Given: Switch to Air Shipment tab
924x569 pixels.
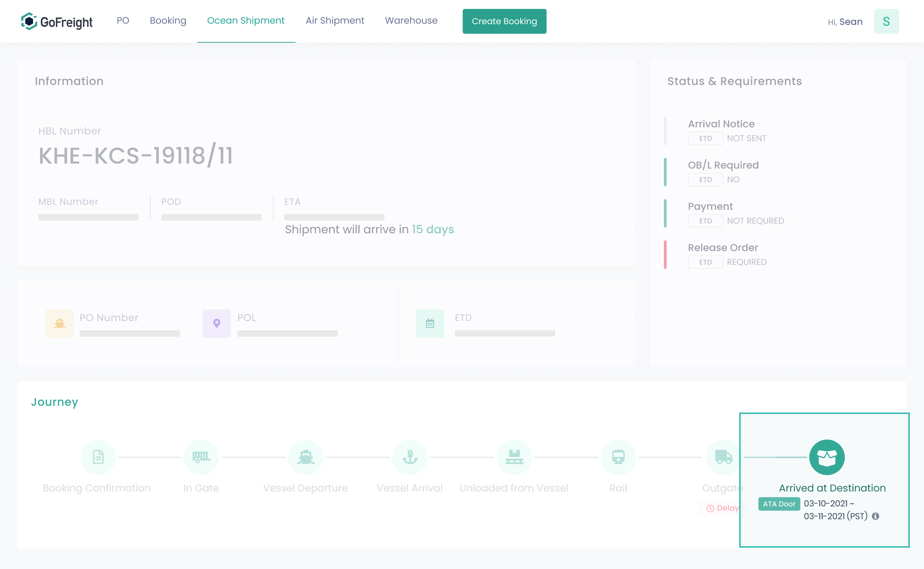Looking at the screenshot, I should point(335,21).
